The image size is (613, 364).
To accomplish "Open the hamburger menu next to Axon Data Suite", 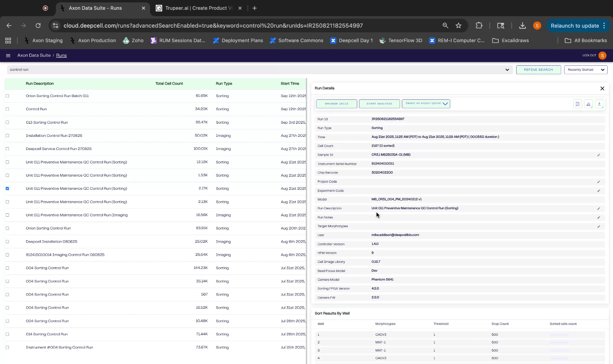I will [8, 55].
